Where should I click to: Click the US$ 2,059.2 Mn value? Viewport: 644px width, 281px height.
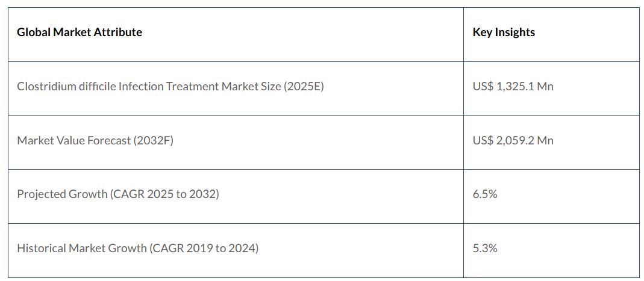click(513, 141)
